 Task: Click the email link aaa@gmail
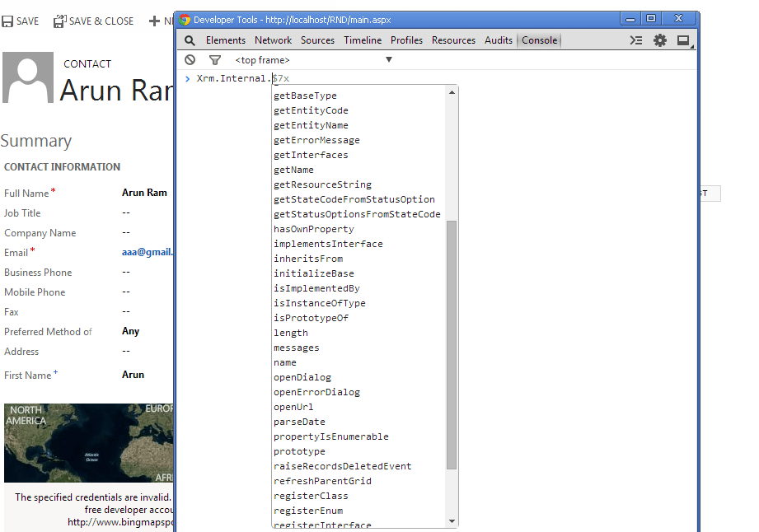click(x=148, y=252)
